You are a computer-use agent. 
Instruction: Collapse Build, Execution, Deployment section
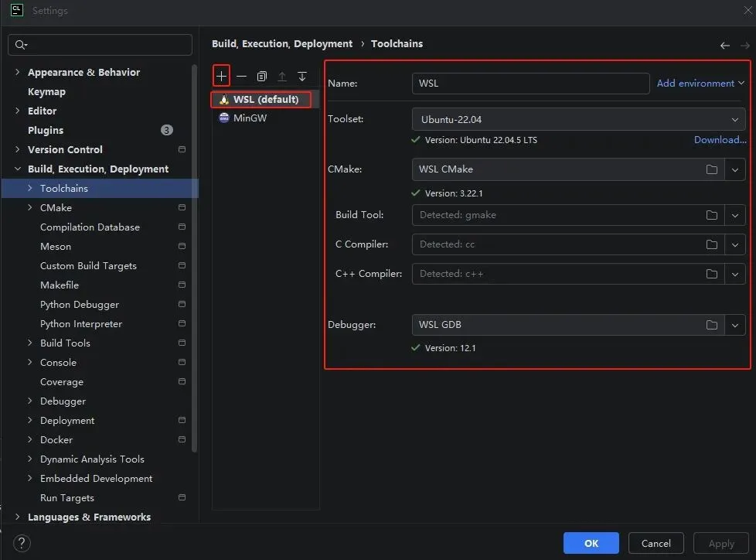[x=18, y=169]
